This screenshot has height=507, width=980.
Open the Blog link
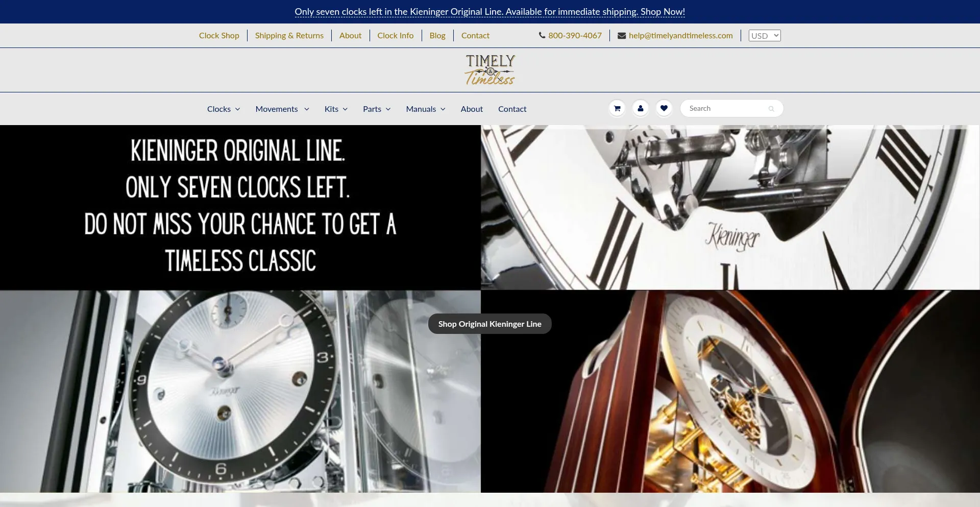437,35
